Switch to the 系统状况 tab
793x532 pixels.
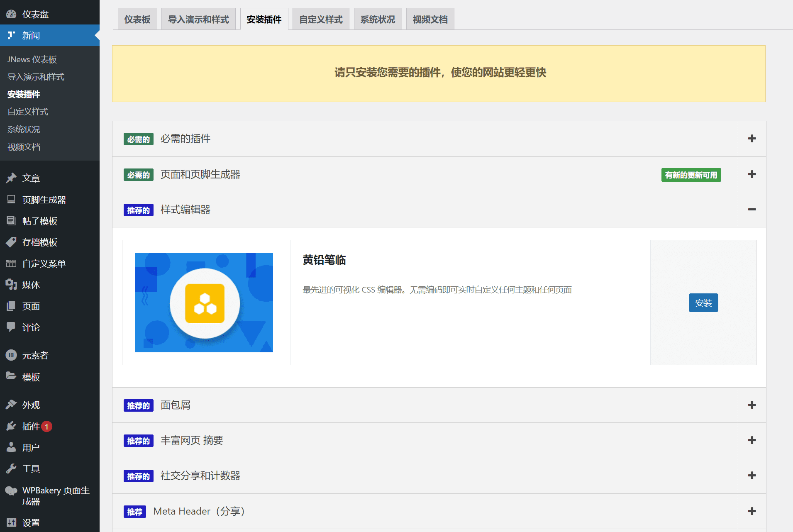(x=377, y=18)
